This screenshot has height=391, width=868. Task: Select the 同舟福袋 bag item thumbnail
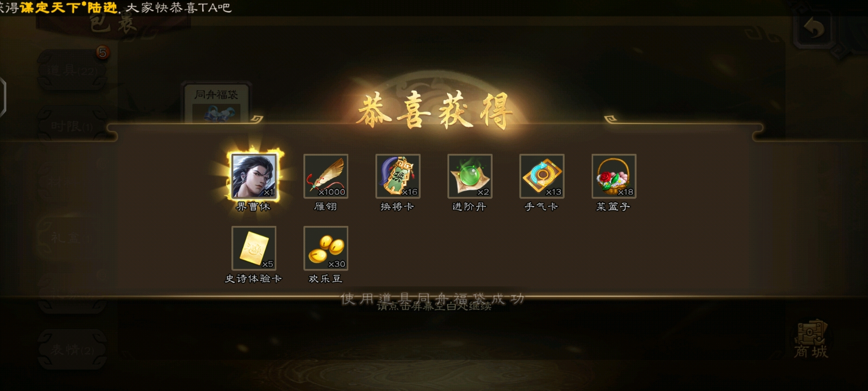(x=217, y=103)
